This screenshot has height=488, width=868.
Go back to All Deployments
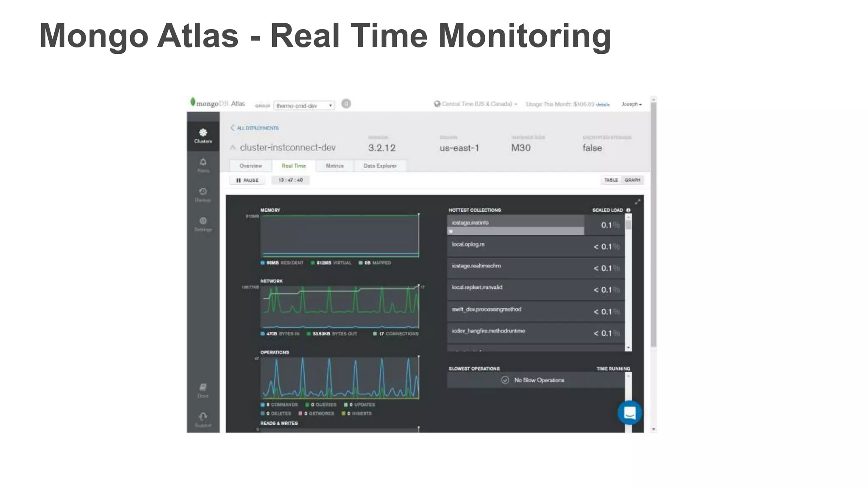[x=255, y=128]
